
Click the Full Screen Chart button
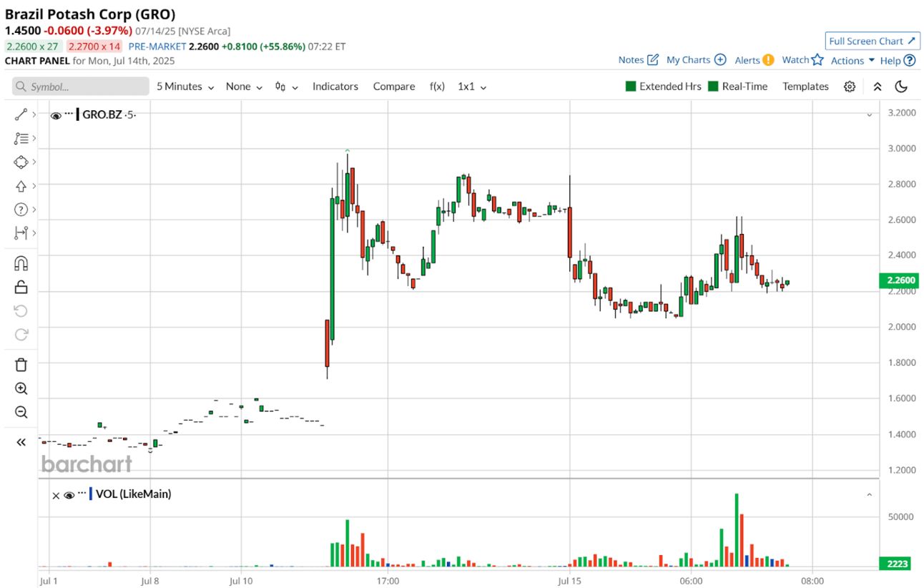tap(873, 41)
